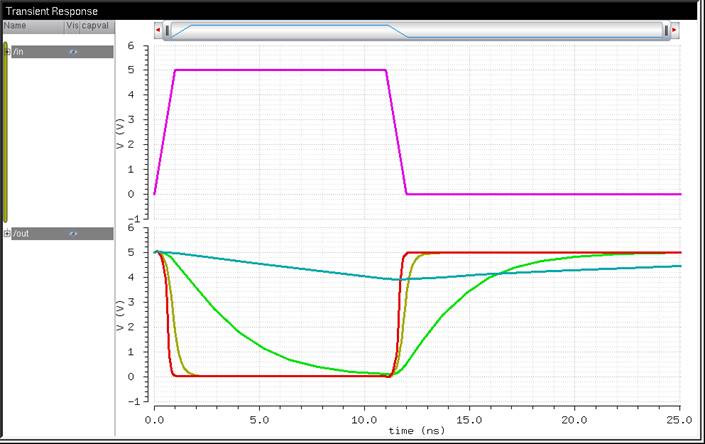Click right grip handle of zoom slider
Screen dimensions: 705x444
coord(665,31)
